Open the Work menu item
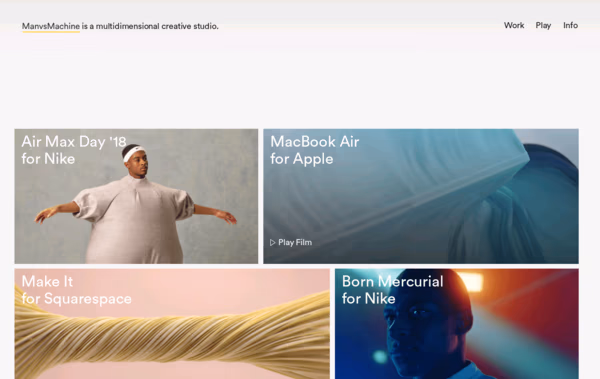The width and height of the screenshot is (600, 379). pos(514,25)
